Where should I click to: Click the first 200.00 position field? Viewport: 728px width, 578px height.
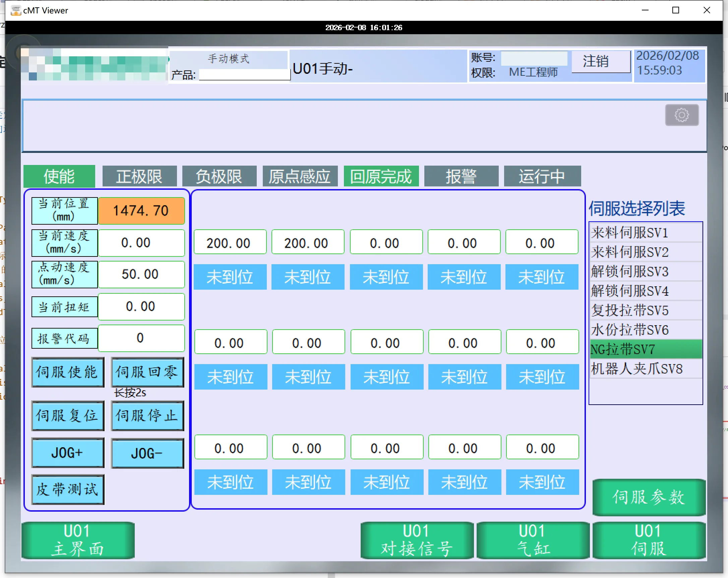click(230, 242)
